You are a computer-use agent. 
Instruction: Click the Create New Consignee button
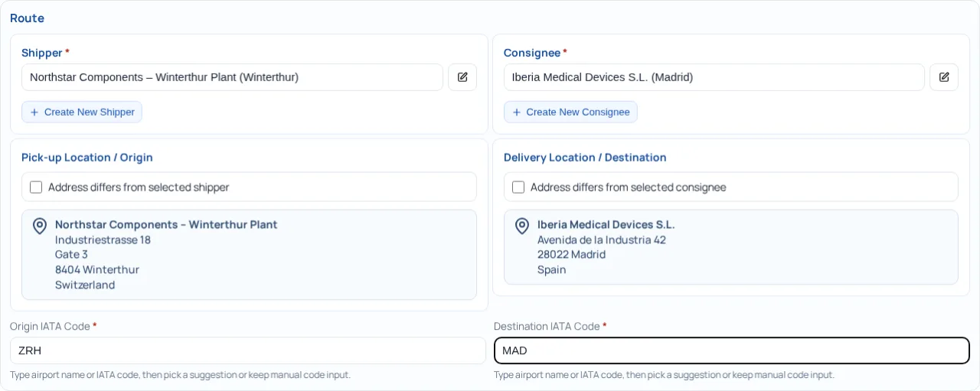pos(570,112)
